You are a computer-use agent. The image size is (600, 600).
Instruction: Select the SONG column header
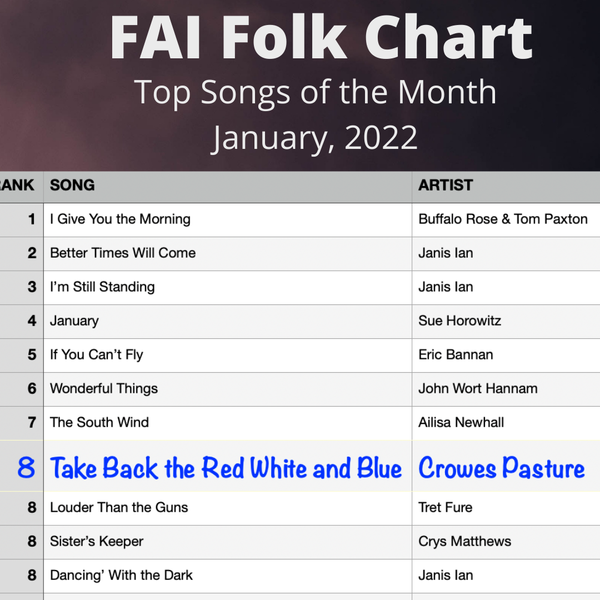[x=72, y=185]
